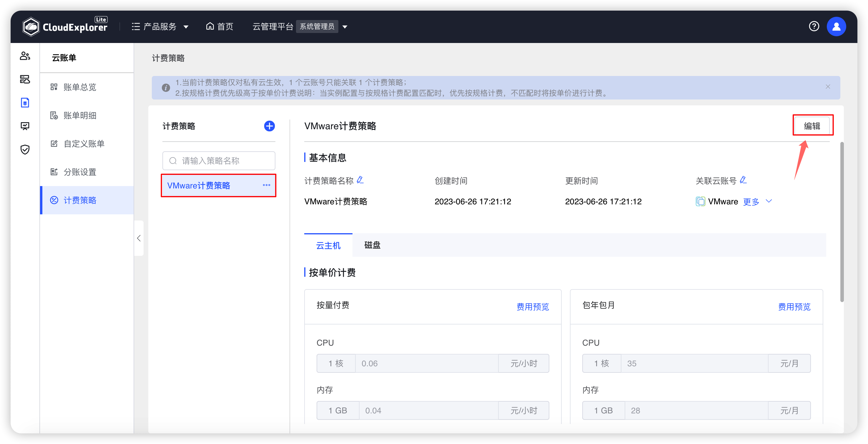Screen dimensions: 868x444
Task: Click the VMware cloud account icon
Action: click(x=701, y=202)
